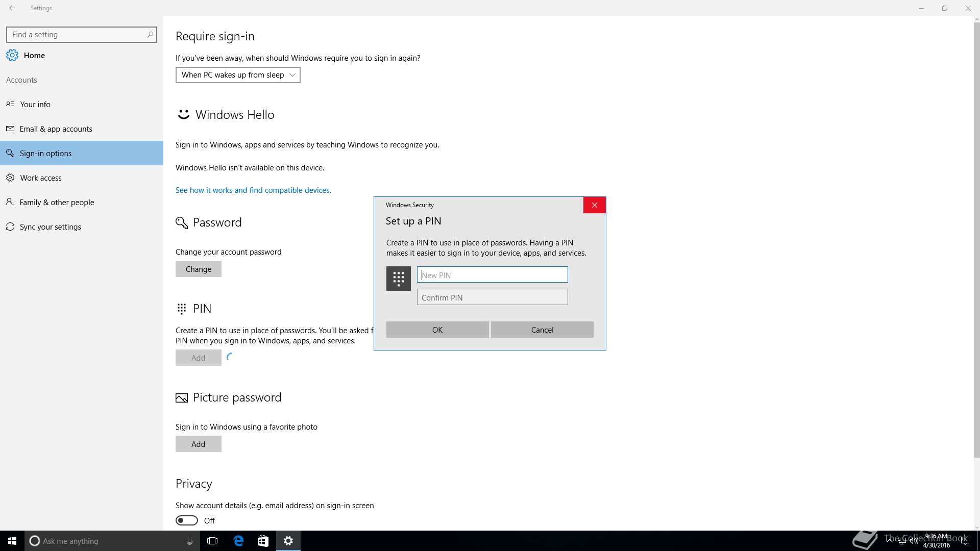
Task: Click the network icon in system tray
Action: click(x=902, y=541)
